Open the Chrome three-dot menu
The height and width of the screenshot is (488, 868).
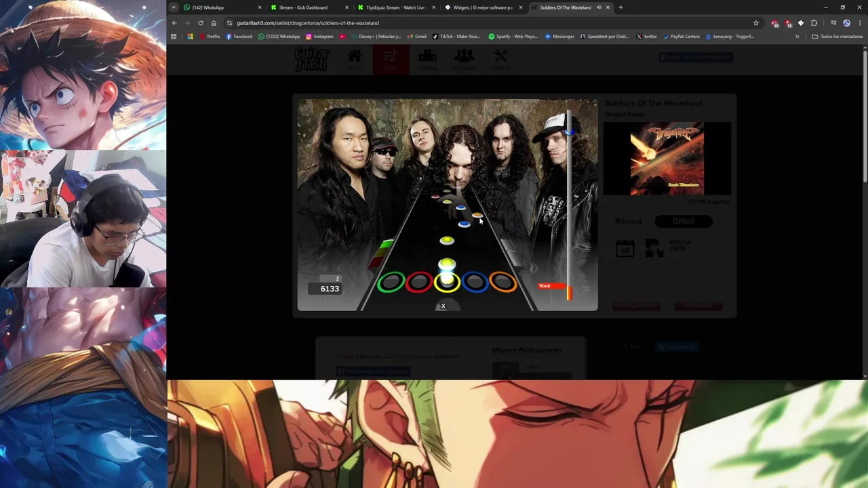pos(859,23)
